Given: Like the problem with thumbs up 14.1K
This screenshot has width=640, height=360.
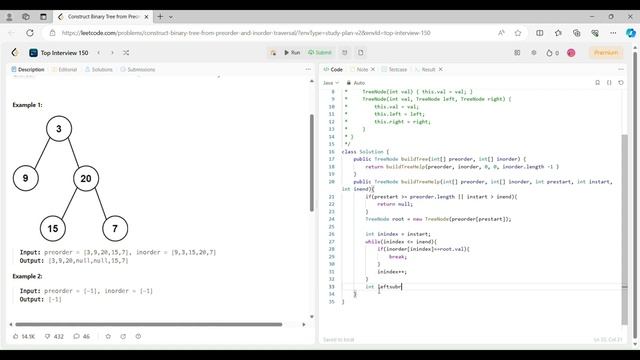Looking at the screenshot, I should (24, 336).
